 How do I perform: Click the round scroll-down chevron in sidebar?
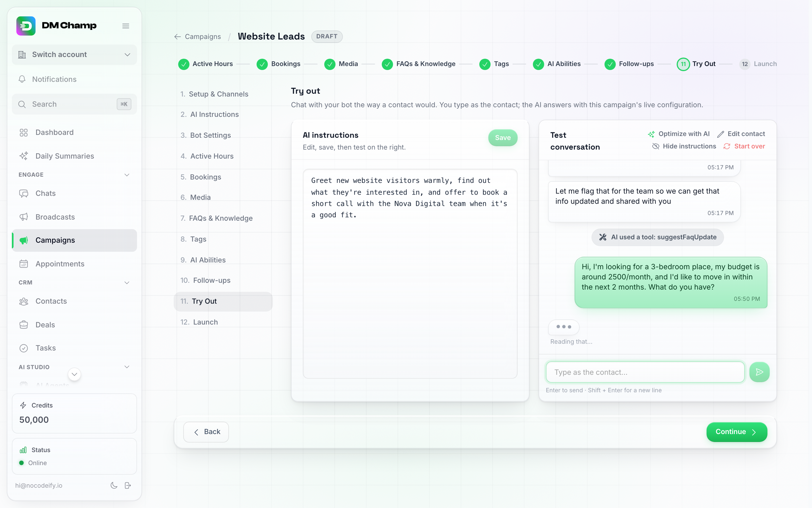tap(74, 374)
